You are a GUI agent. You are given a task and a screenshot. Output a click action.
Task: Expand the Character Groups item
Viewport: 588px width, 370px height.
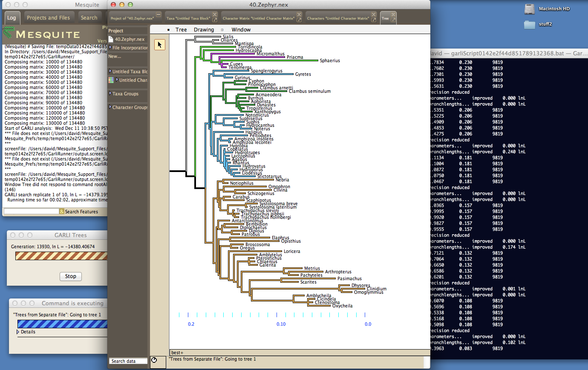(110, 107)
